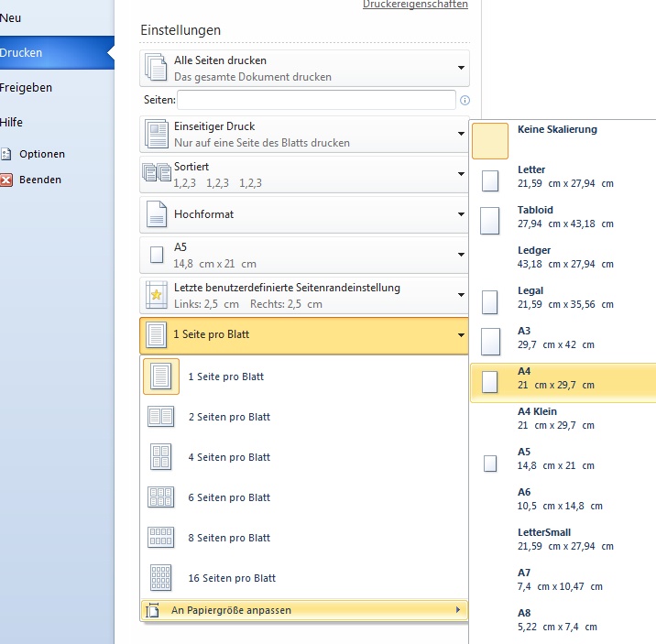The width and height of the screenshot is (656, 644).
Task: Click the Sortiert collated pages icon
Action: (157, 172)
